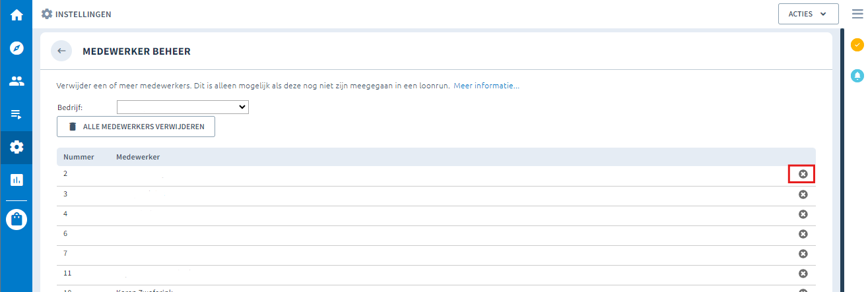Remove employee number 11
This screenshot has height=292, width=868.
pyautogui.click(x=803, y=274)
